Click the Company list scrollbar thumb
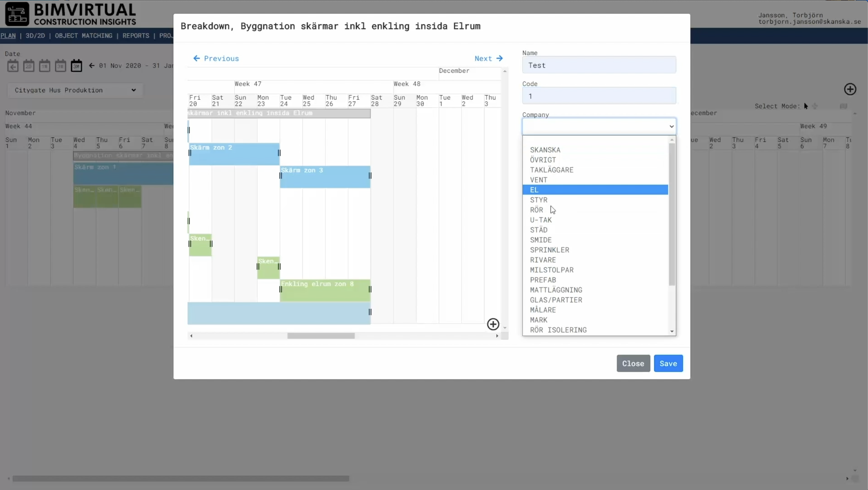The height and width of the screenshot is (490, 868). pos(672,215)
